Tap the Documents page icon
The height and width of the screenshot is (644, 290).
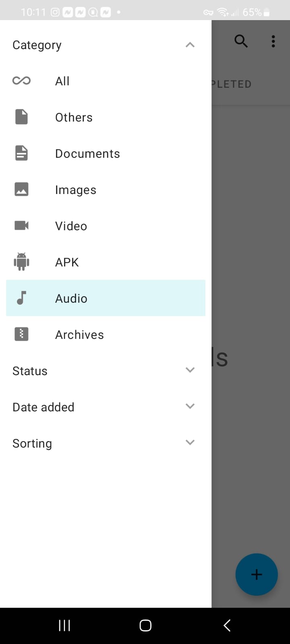click(x=21, y=153)
